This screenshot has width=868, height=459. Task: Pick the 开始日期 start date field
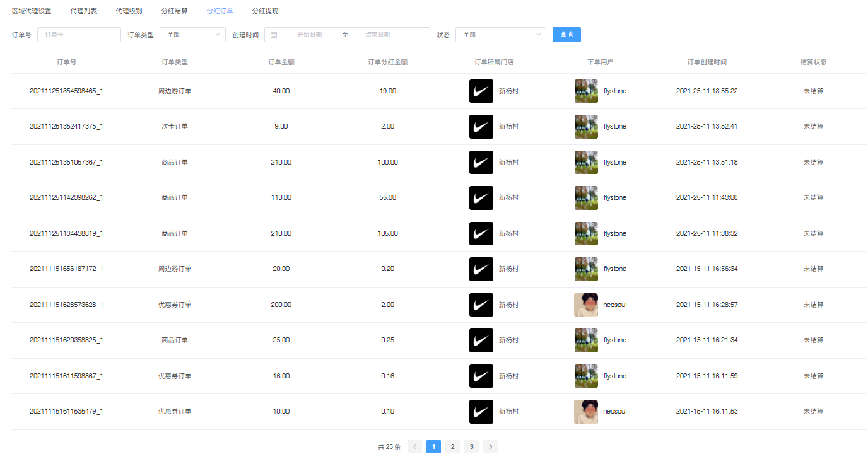(308, 35)
